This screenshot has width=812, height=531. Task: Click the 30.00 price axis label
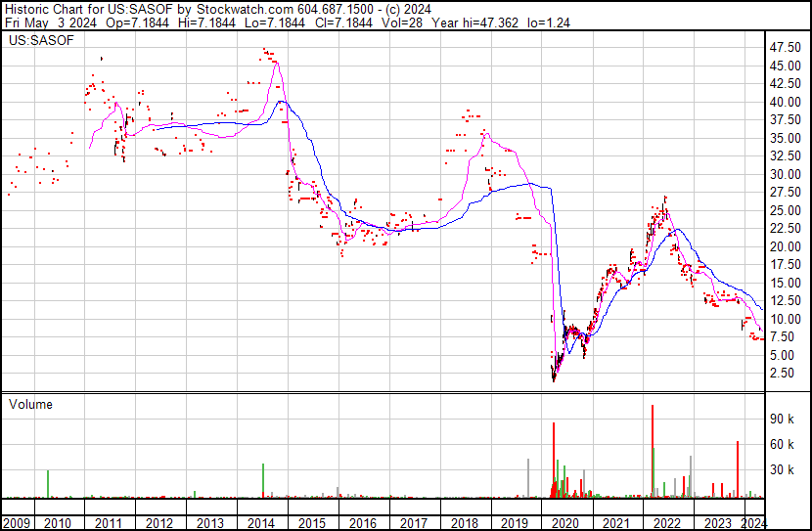(785, 174)
